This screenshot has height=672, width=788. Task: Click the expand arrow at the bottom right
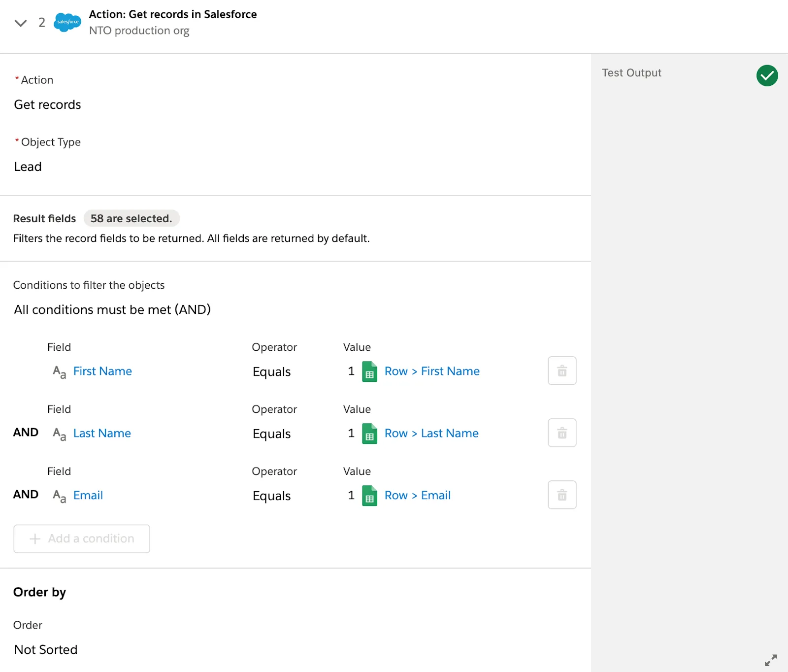coord(771,660)
